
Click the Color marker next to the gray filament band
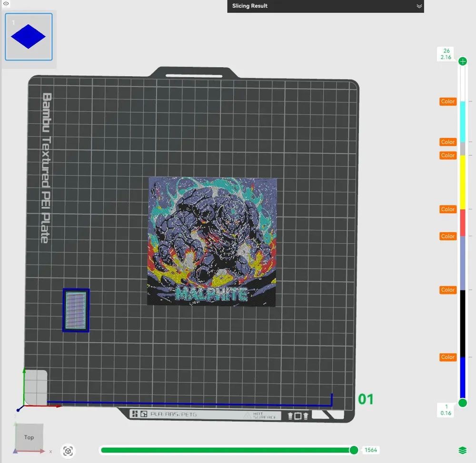(x=447, y=142)
